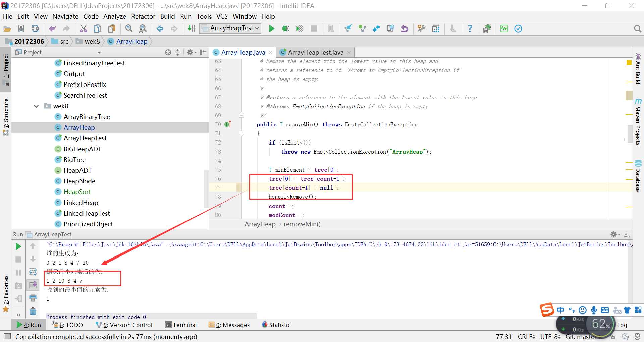Click the Find magnifier icon
This screenshot has width=644, height=342.
click(129, 29)
